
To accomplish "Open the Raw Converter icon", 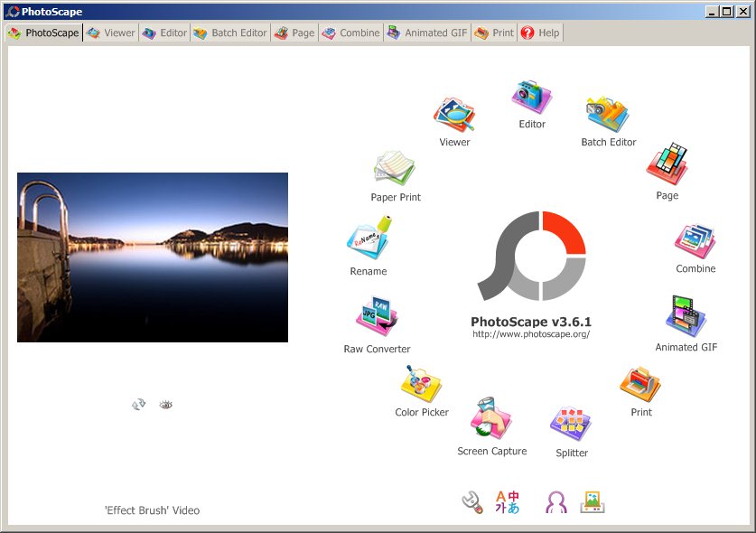I will coord(377,318).
